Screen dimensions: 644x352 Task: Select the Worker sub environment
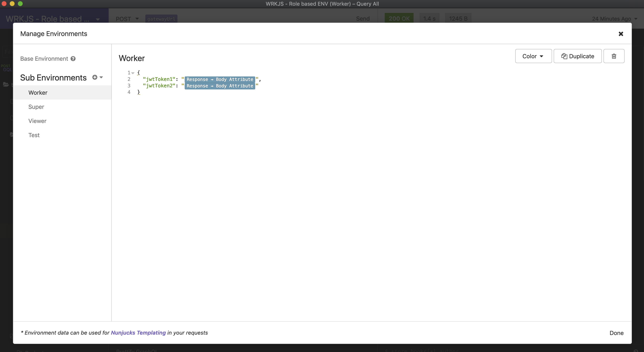click(38, 93)
